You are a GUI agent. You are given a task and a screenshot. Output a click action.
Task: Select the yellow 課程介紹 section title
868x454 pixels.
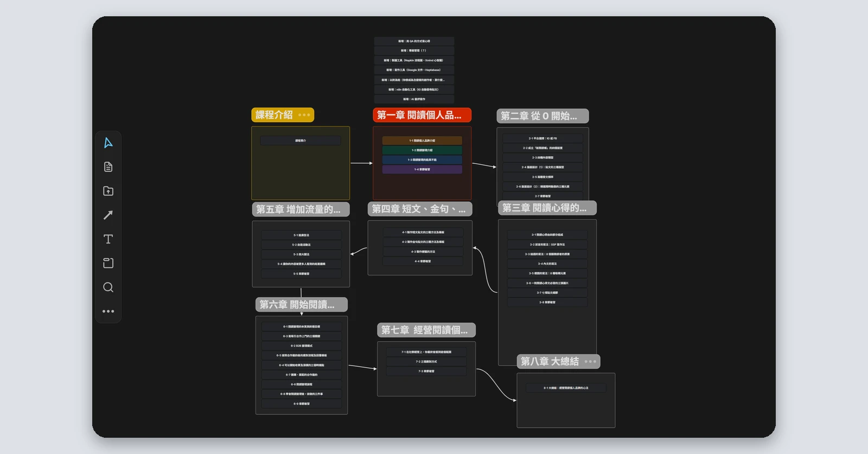[x=275, y=115]
